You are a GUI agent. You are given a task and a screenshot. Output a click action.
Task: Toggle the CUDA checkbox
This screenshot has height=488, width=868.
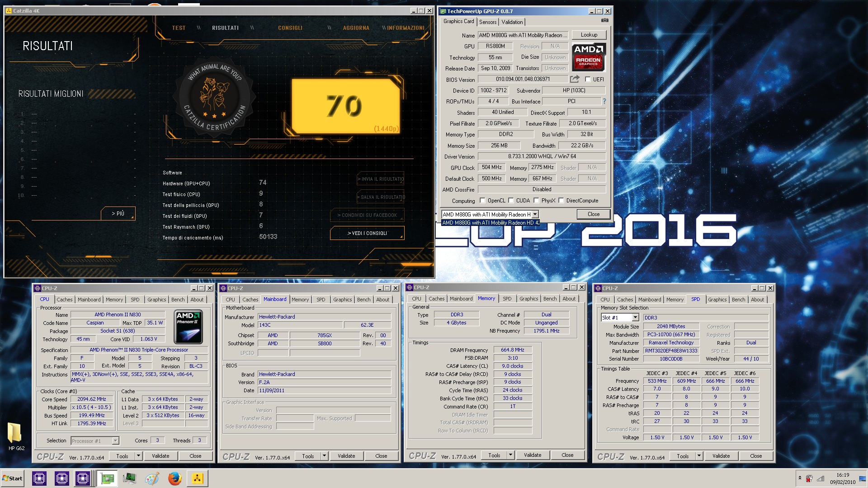(511, 201)
